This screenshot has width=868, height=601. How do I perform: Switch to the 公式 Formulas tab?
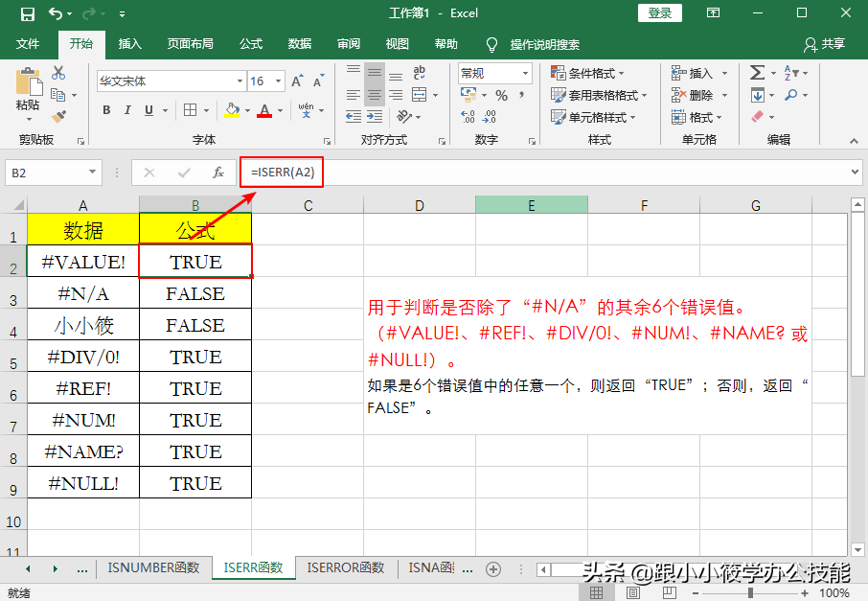pyautogui.click(x=251, y=44)
